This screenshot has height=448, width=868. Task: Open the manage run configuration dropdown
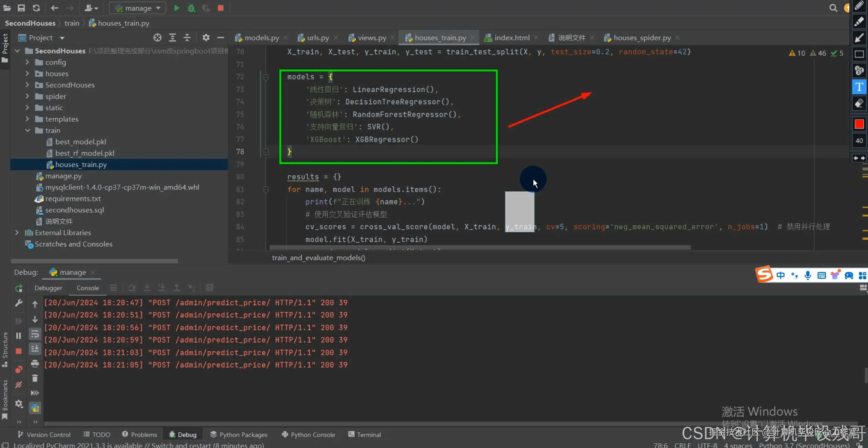[137, 8]
